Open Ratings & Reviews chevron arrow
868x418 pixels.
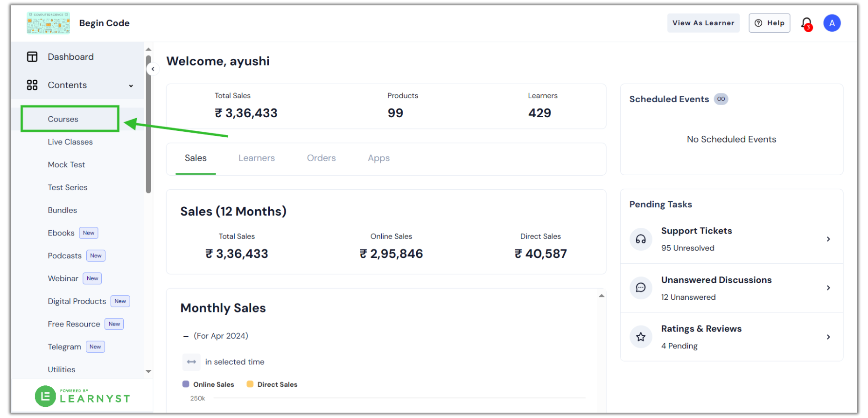828,337
